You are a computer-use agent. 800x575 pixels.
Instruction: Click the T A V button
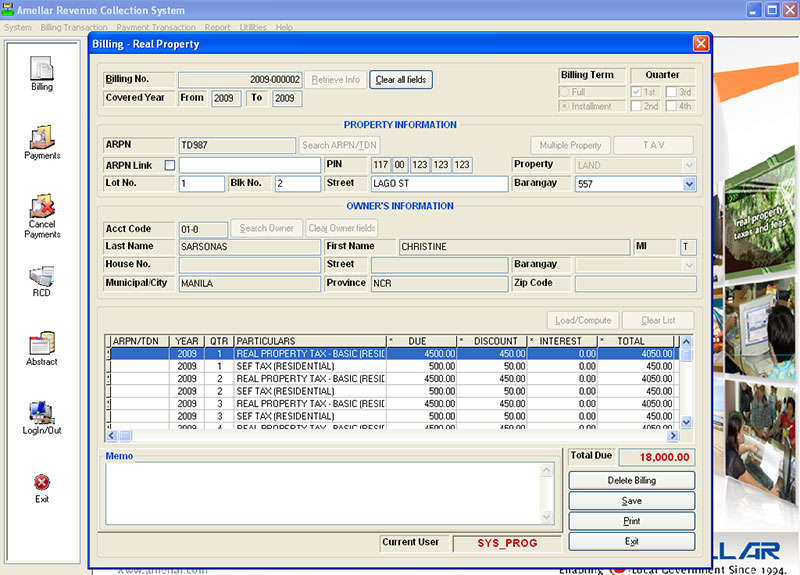point(654,145)
